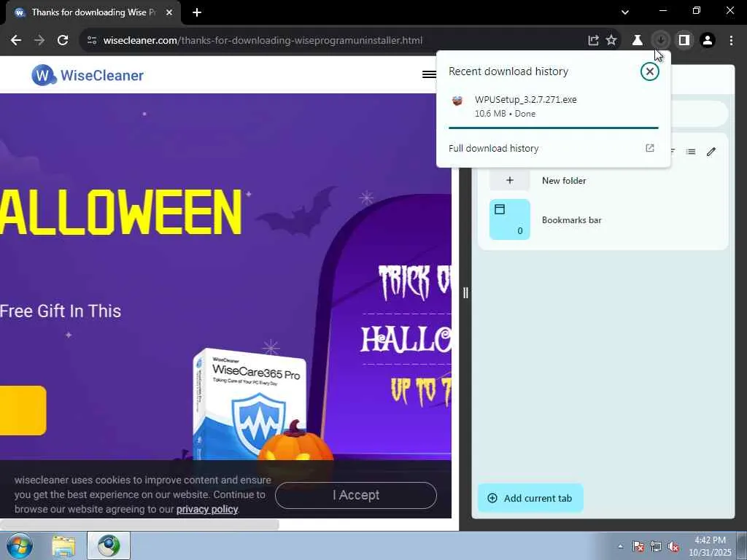Click the muted volume tray icon
The height and width of the screenshot is (560, 747).
pos(673,546)
